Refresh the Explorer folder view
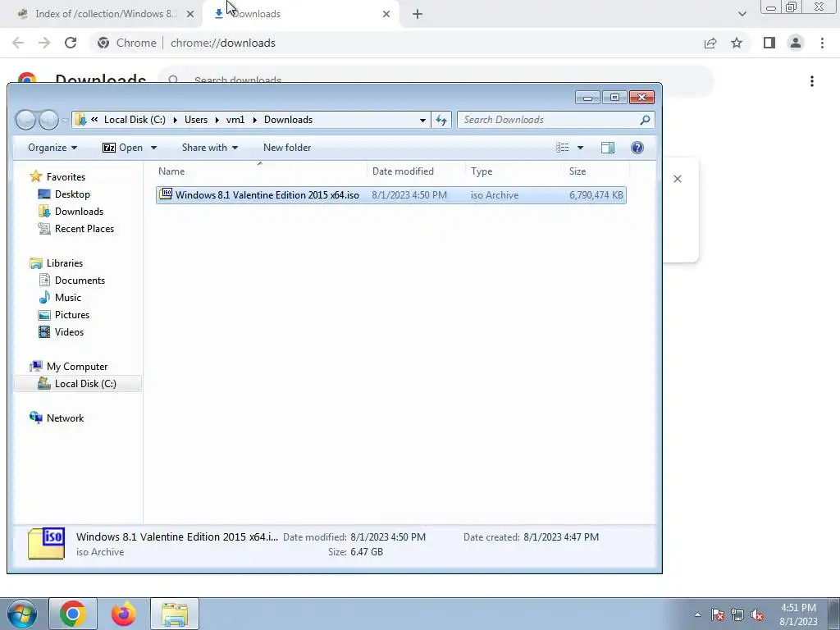 [x=441, y=120]
